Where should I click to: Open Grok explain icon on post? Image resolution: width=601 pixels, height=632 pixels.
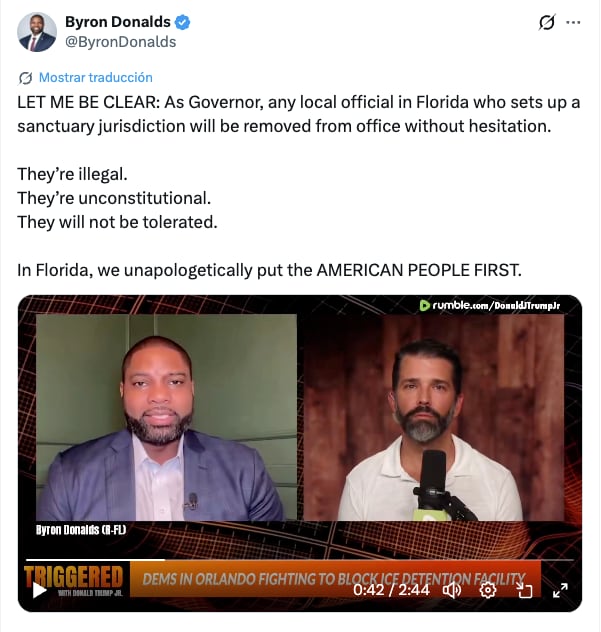tap(547, 23)
